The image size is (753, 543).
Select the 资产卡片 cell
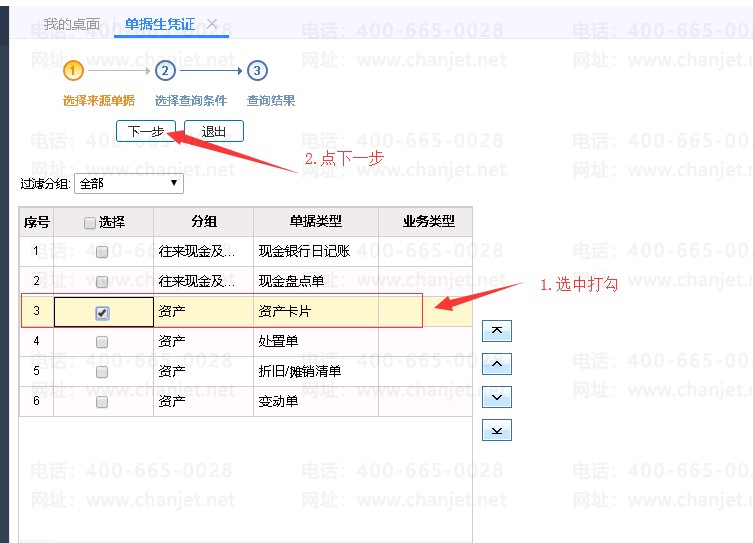pyautogui.click(x=316, y=311)
